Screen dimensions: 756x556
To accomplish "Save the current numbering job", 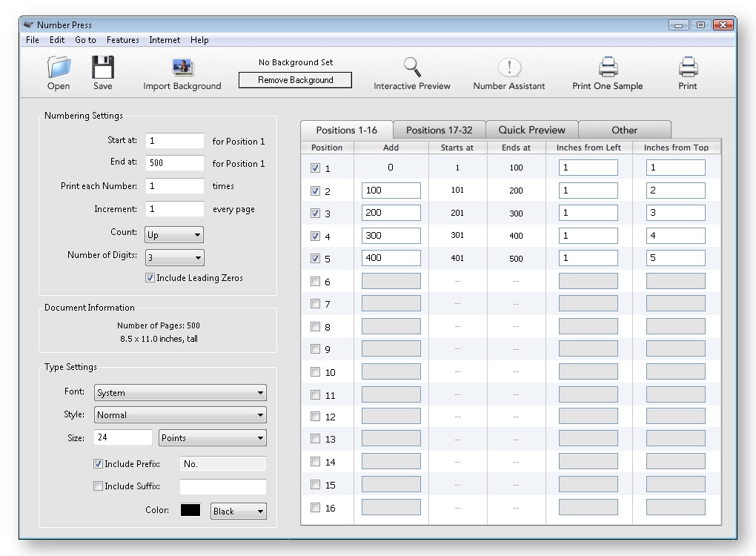I will pyautogui.click(x=102, y=72).
